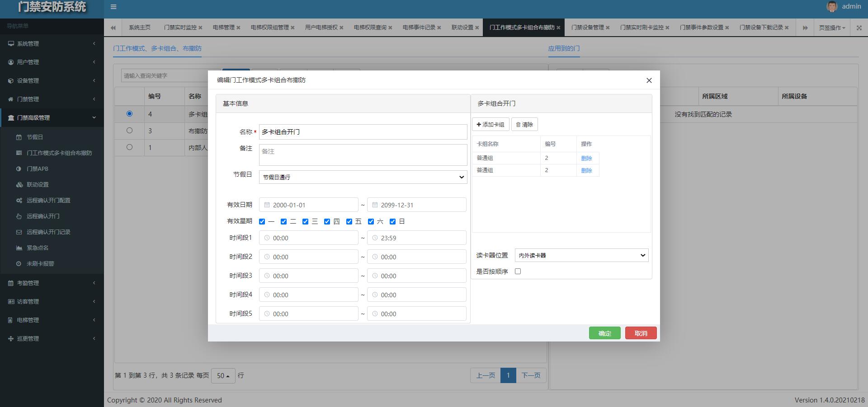This screenshot has height=407, width=868.
Task: Switch to the 门禁设备管理 tab
Action: pos(587,28)
